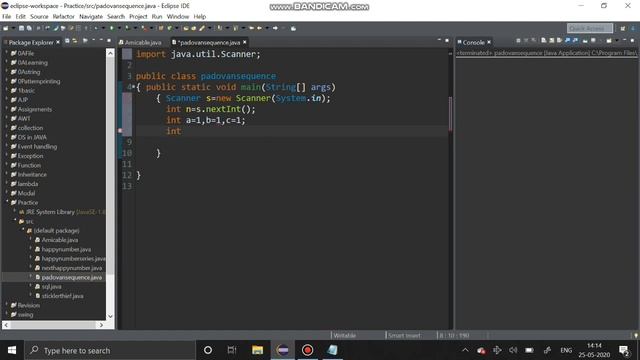640x360 pixels.
Task: Click the New Java Class icon
Action: click(x=169, y=28)
